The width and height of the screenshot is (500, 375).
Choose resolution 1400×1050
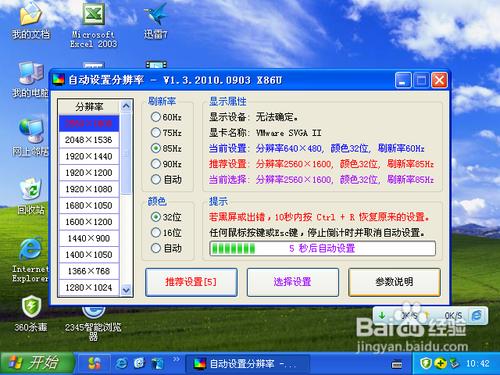click(89, 255)
